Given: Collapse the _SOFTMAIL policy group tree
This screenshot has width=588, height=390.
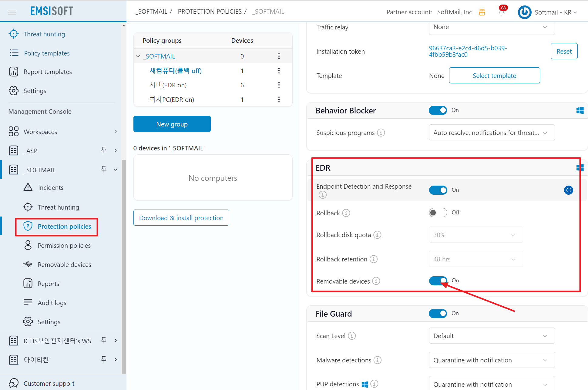Looking at the screenshot, I should [138, 56].
